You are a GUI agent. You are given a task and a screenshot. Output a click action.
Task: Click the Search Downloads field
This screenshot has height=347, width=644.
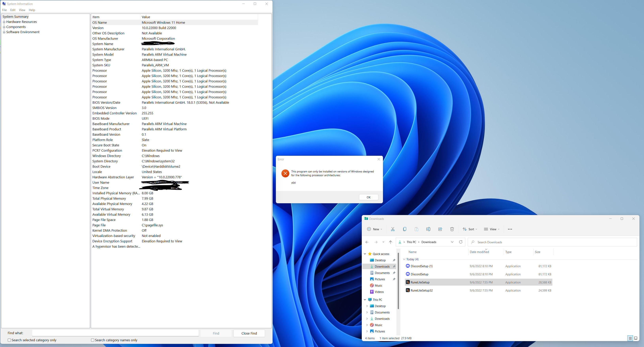[x=552, y=242]
